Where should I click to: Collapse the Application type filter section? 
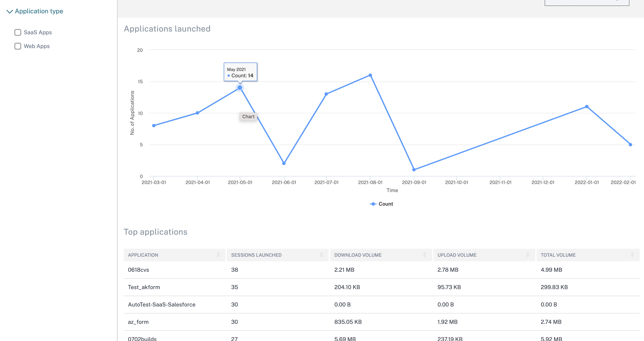[x=10, y=11]
